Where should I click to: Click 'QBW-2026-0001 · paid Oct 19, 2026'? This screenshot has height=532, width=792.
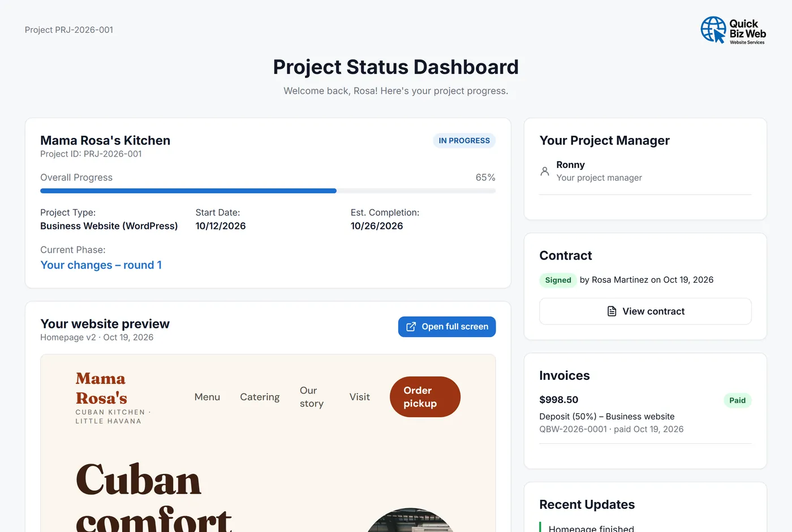pyautogui.click(x=612, y=429)
